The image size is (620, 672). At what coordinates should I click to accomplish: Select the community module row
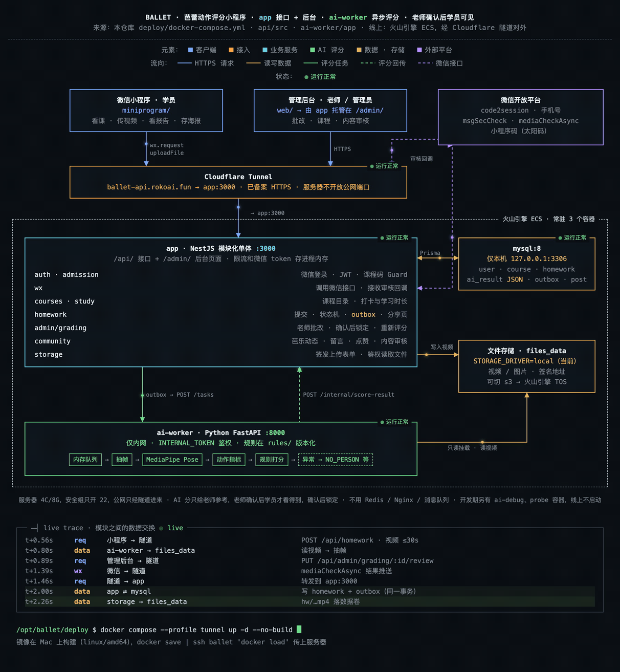[x=221, y=341]
